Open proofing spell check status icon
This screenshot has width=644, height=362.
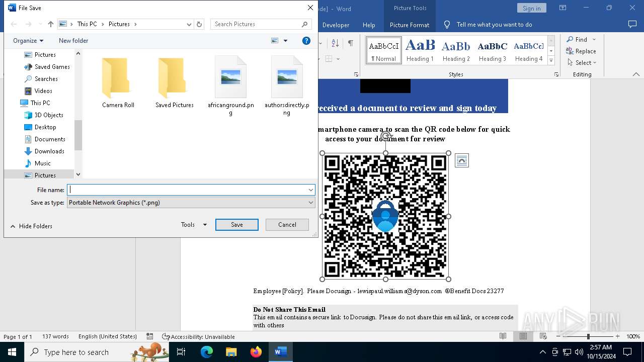[x=149, y=336]
